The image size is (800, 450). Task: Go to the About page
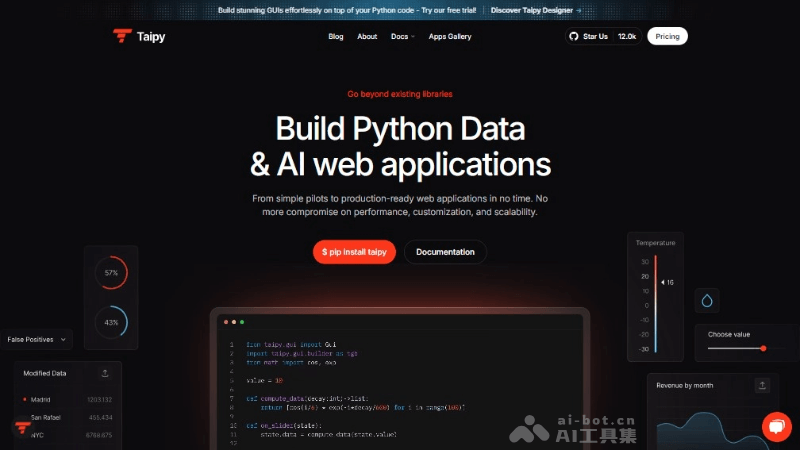[x=367, y=37]
